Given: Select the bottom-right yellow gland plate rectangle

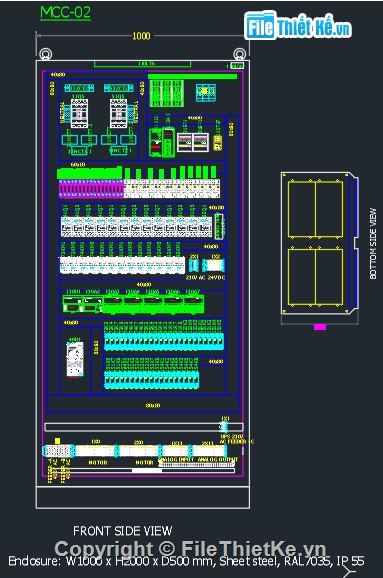Looking at the screenshot, I should (x=329, y=277).
